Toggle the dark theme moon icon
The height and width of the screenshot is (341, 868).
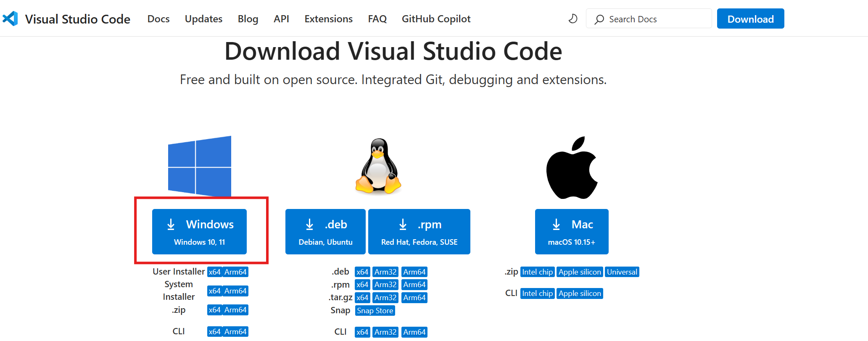[x=573, y=19]
